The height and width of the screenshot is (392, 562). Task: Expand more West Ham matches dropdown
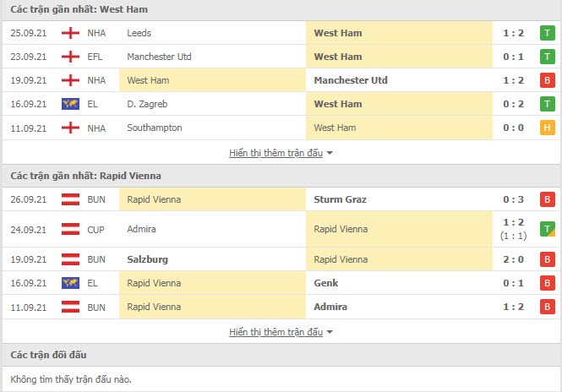click(x=281, y=153)
